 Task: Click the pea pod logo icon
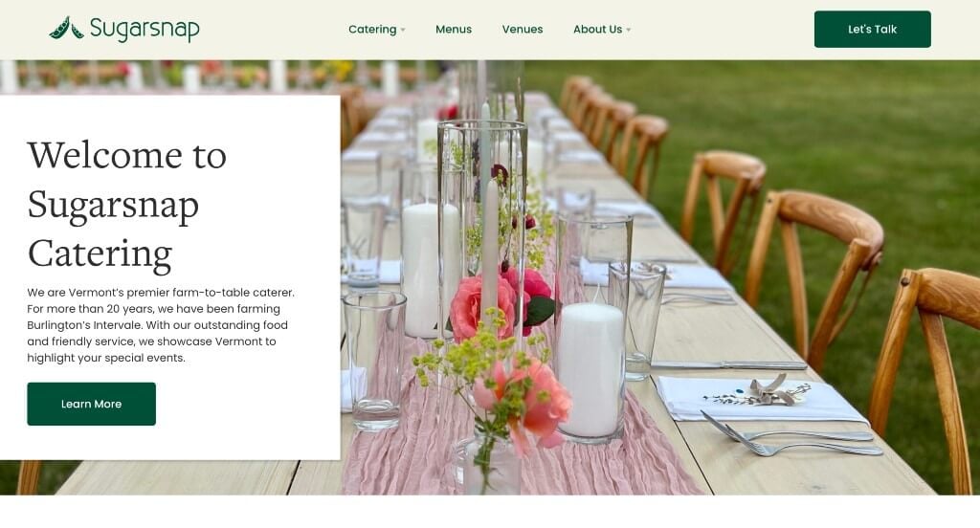click(66, 28)
